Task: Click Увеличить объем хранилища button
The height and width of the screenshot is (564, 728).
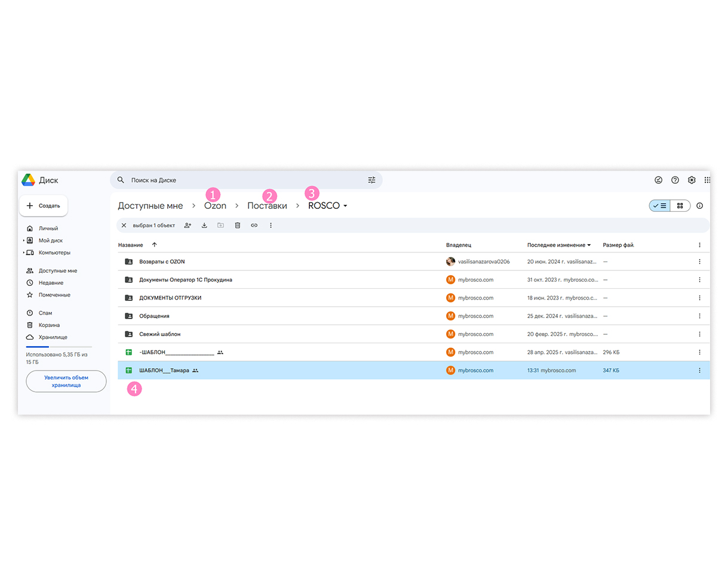Action: point(66,381)
